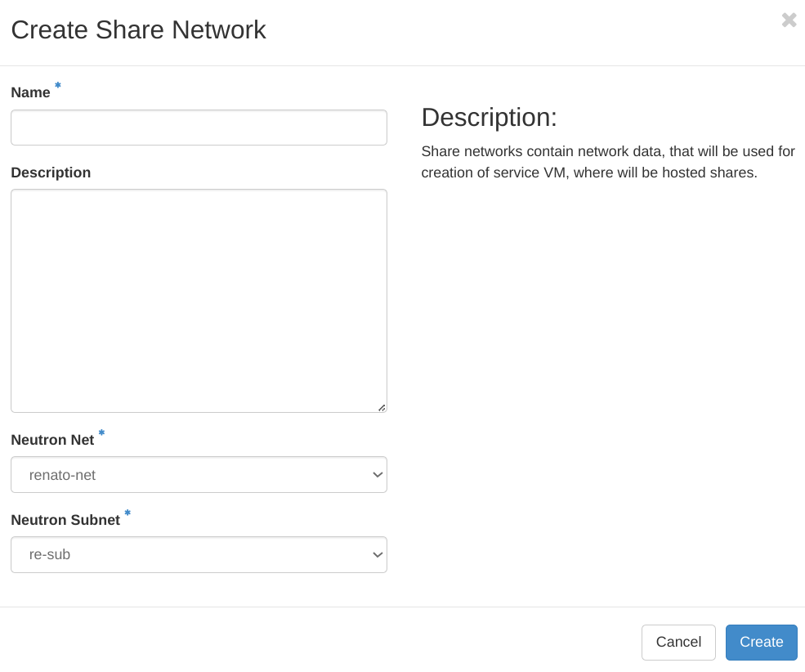Screen dimensions: 805x672
Task: Click the Name input field
Action: click(199, 128)
